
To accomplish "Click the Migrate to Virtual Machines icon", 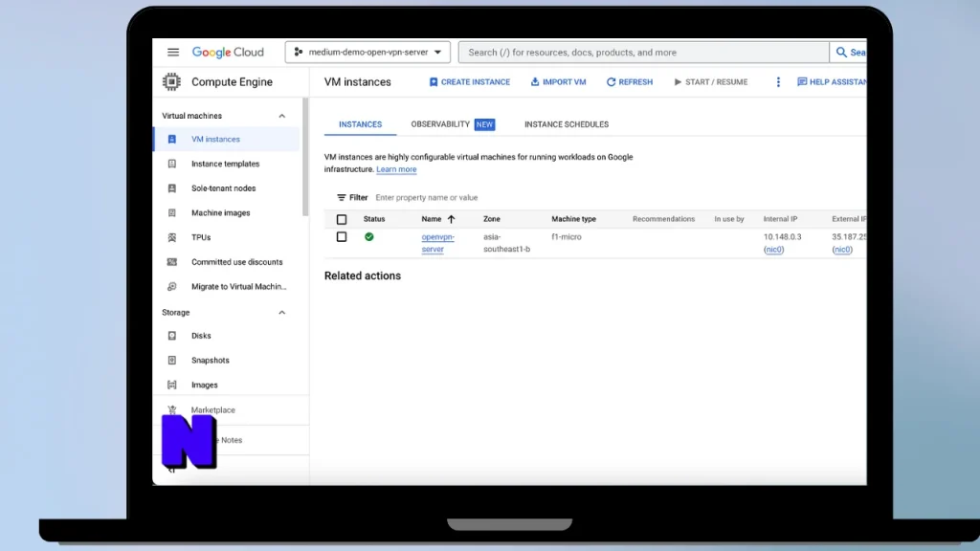I will tap(172, 287).
